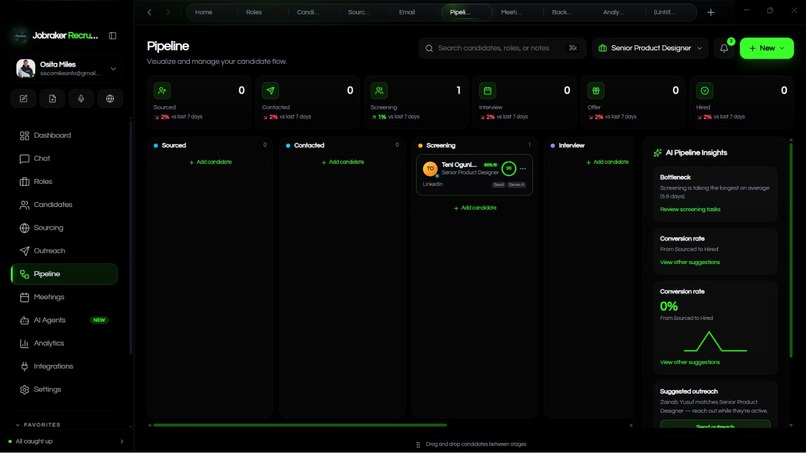The width and height of the screenshot is (806, 453).
Task: Click View other suggestions under sparkline chart
Action: pyautogui.click(x=690, y=362)
